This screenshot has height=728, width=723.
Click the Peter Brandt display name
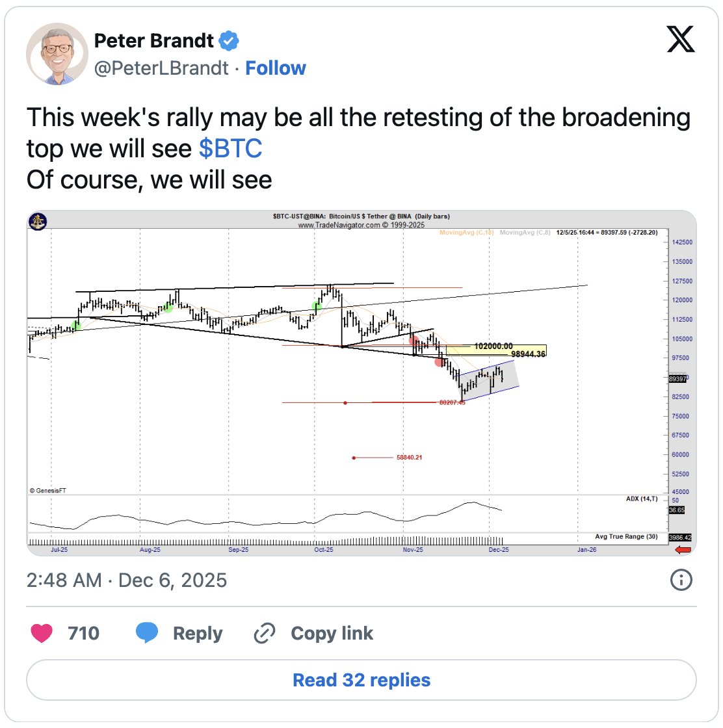pyautogui.click(x=154, y=41)
